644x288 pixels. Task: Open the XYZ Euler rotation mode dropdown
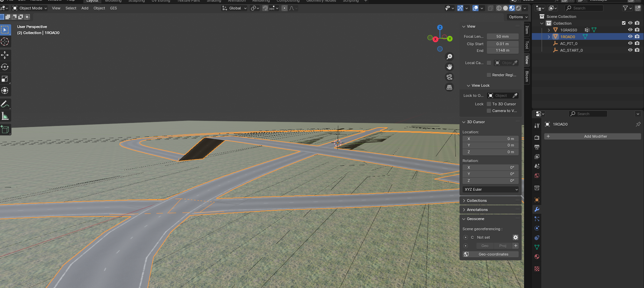(491, 189)
